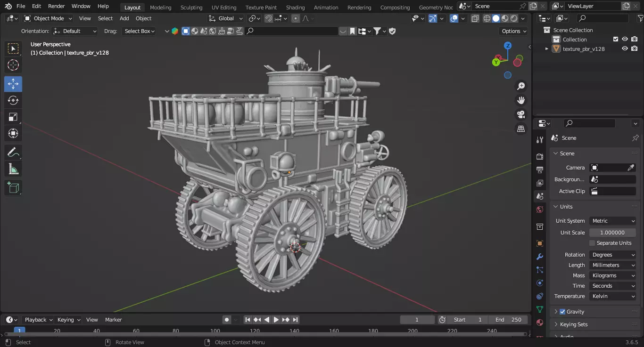Open the Render menu
This screenshot has width=644, height=347.
57,6
